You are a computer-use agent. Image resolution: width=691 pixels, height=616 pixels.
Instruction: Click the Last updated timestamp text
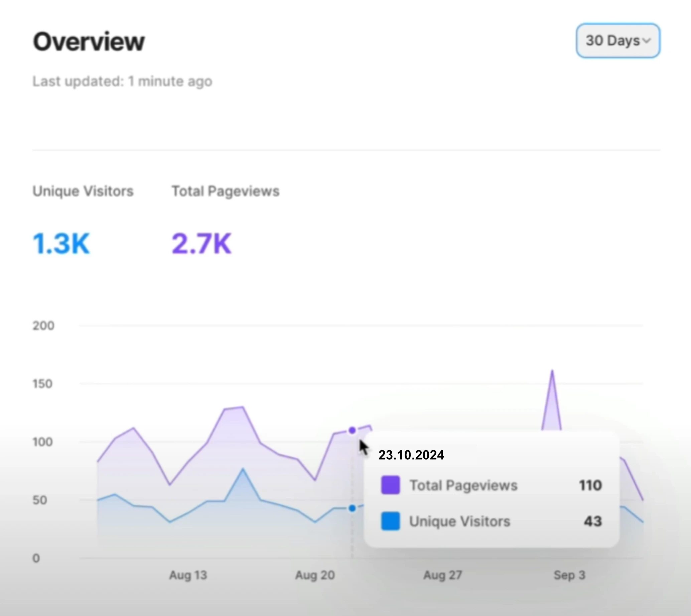click(122, 82)
